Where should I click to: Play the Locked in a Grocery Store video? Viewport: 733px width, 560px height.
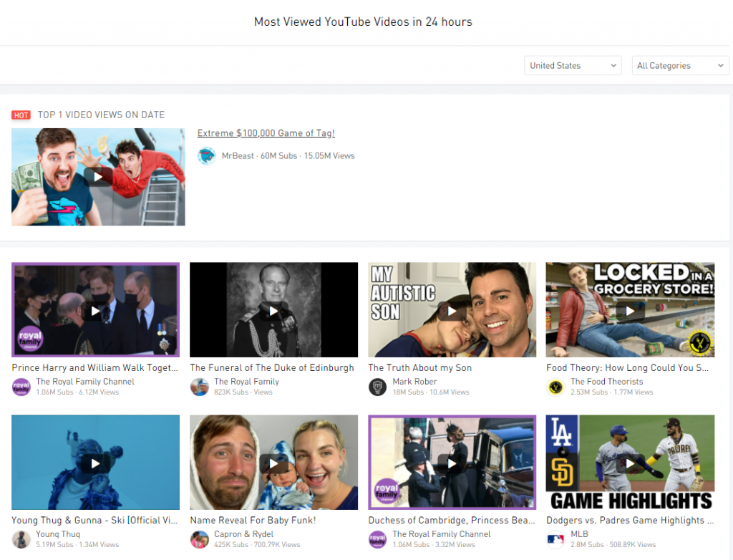tap(630, 310)
